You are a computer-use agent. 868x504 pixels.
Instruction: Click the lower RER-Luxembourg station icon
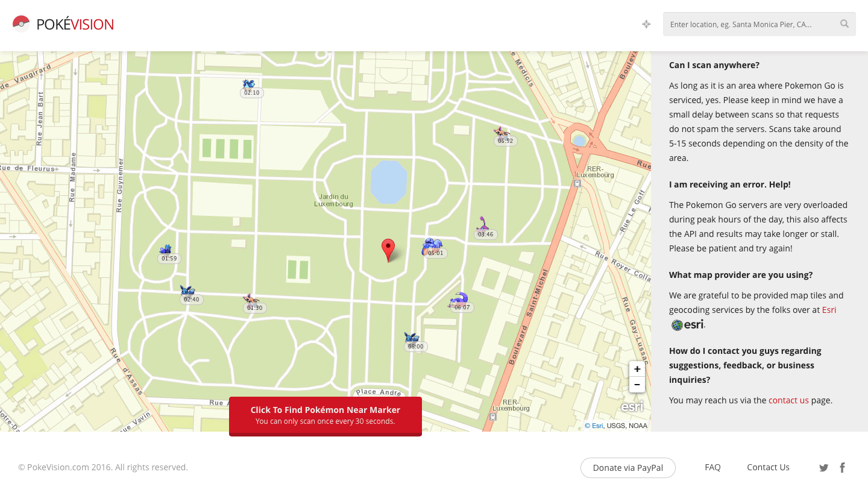tap(494, 417)
